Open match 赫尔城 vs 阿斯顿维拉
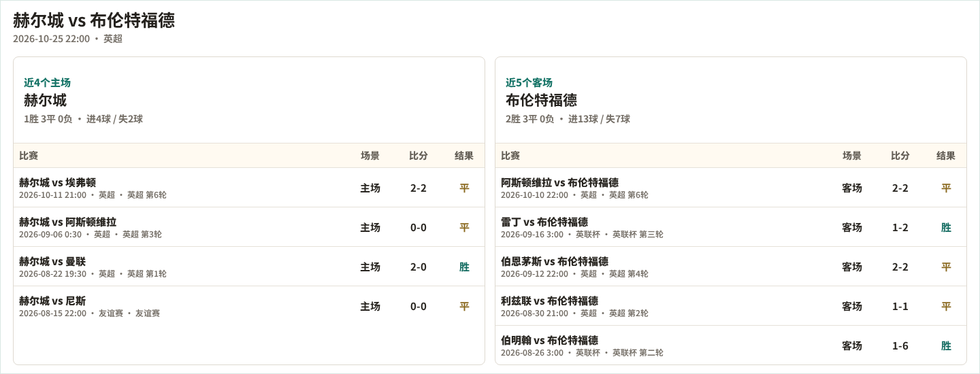 tap(67, 222)
